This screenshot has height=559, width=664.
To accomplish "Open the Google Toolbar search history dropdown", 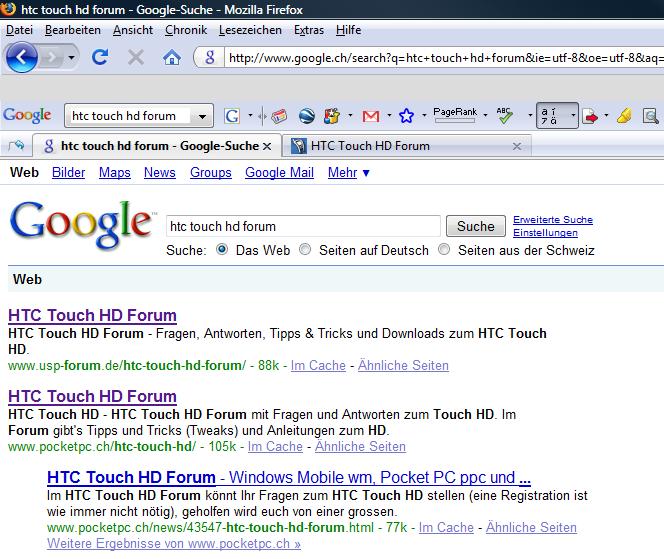I will [x=202, y=116].
